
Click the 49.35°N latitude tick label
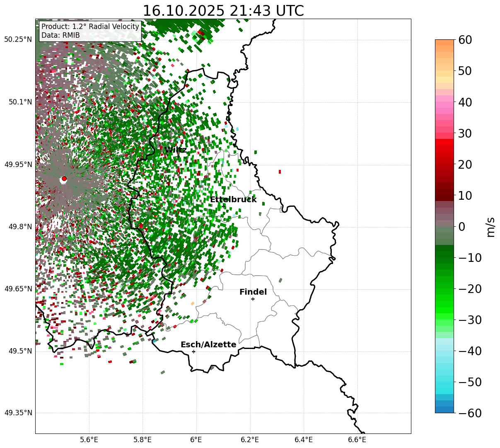pyautogui.click(x=18, y=413)
